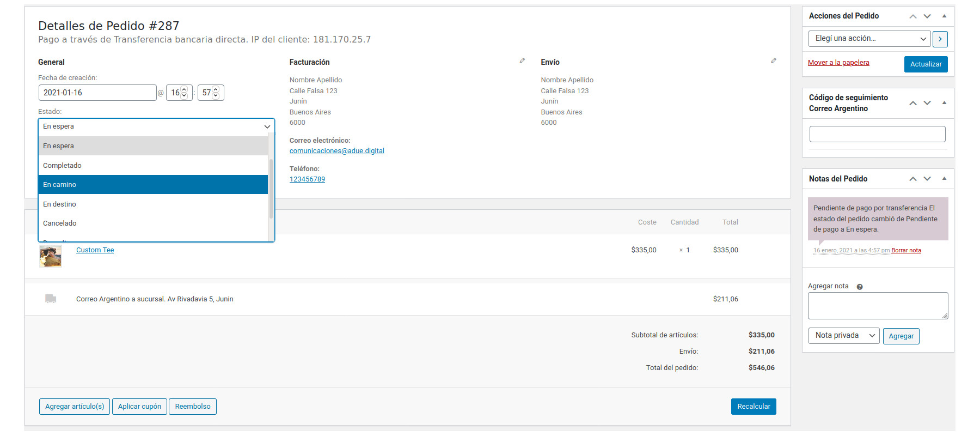Pick Cancelado order status

point(153,223)
